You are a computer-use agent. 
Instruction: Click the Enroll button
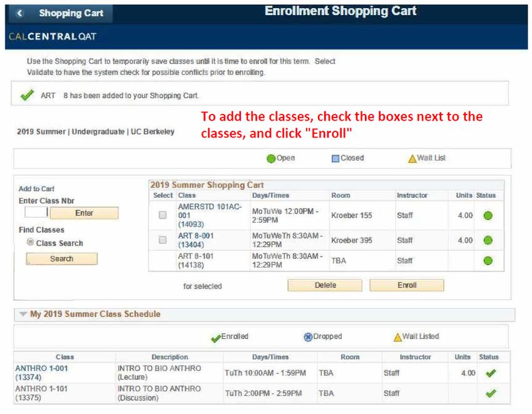[x=407, y=285]
